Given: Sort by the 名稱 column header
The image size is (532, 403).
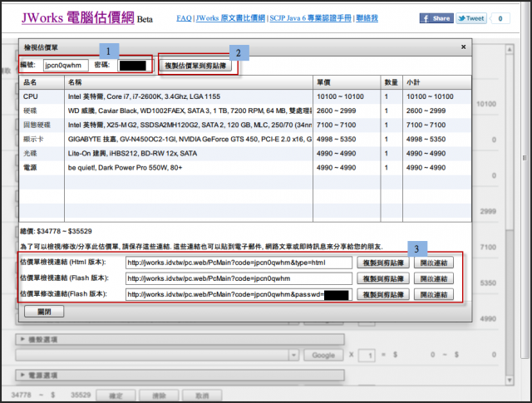Looking at the screenshot, I should (x=189, y=82).
